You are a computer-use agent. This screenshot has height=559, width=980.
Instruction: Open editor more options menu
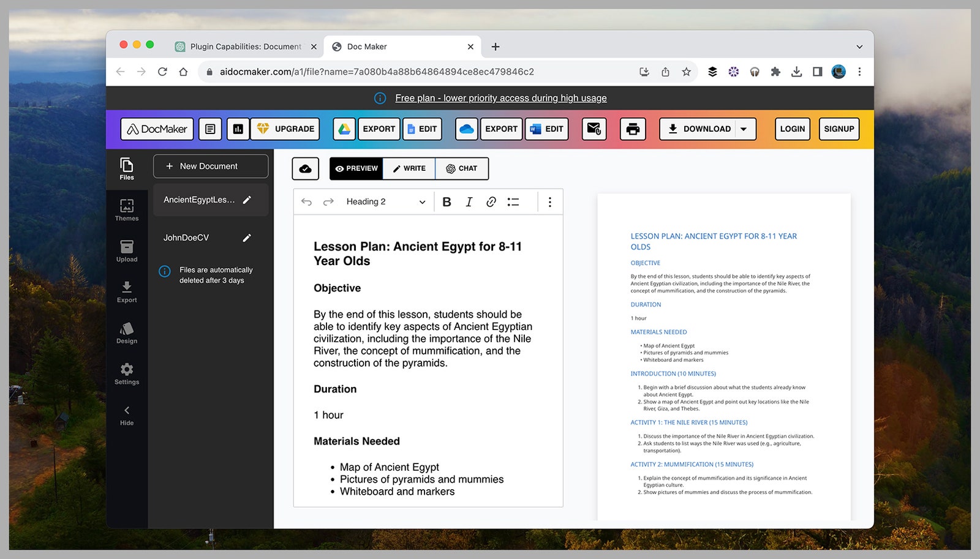[550, 202]
